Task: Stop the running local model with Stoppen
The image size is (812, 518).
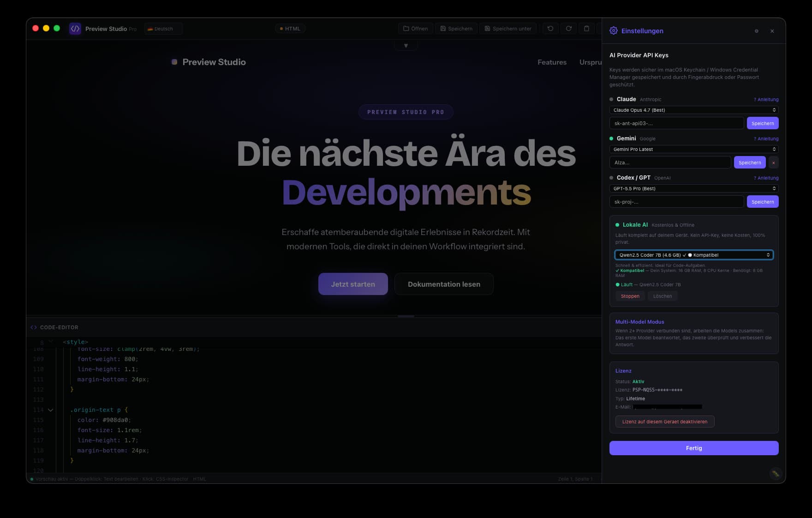Action: pos(630,296)
